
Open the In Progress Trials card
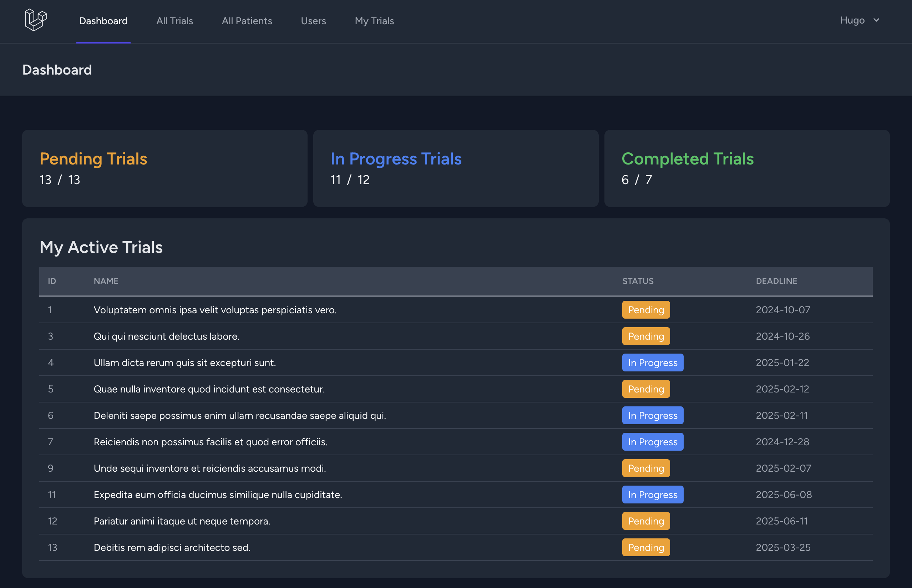click(x=455, y=168)
